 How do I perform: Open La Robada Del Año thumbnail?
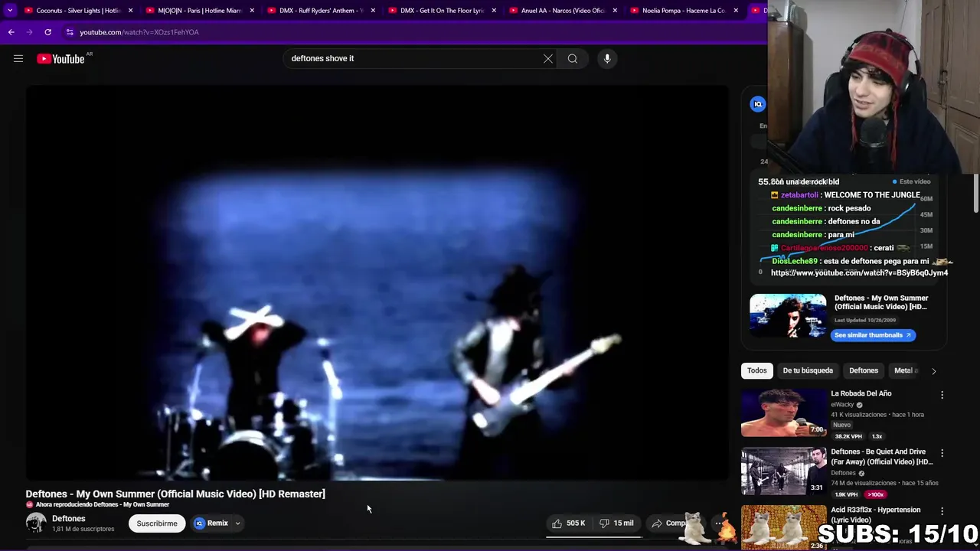(784, 412)
